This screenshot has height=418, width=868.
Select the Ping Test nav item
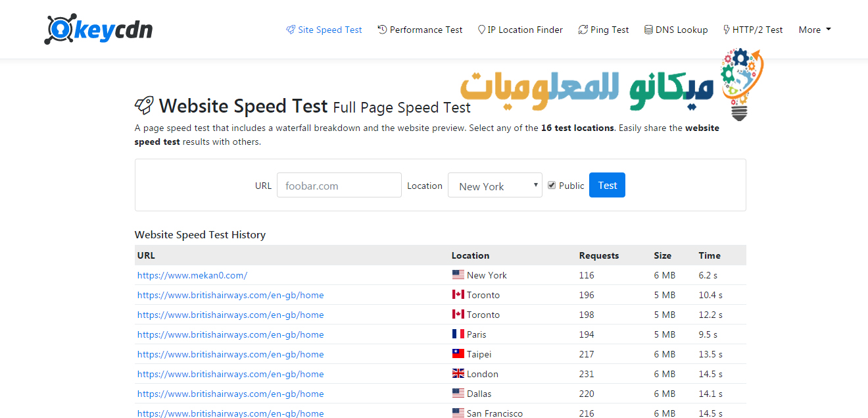609,30
